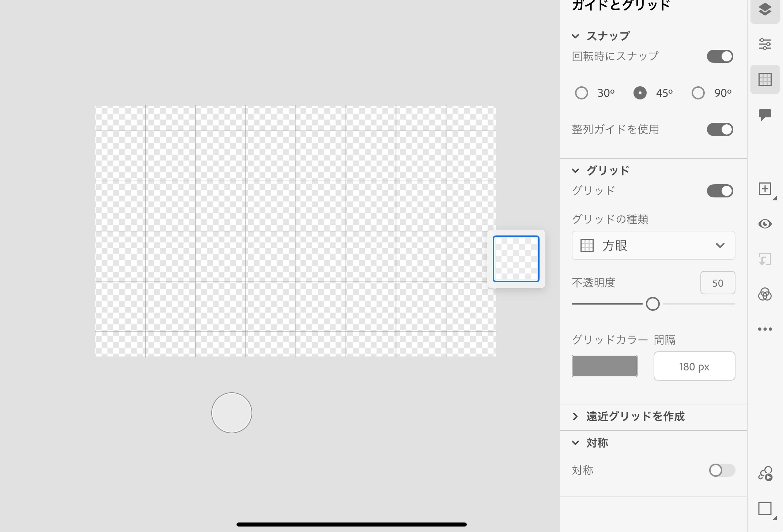This screenshot has height=532, width=783.
Task: Disable the snap when rotating toggle
Action: [x=720, y=57]
